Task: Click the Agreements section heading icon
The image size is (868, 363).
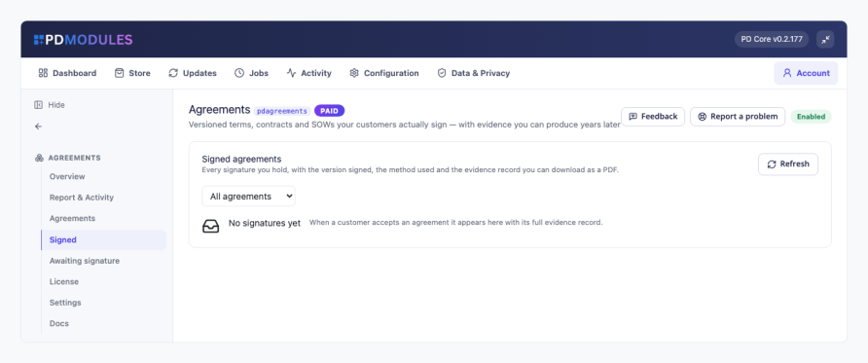Action: tap(39, 158)
